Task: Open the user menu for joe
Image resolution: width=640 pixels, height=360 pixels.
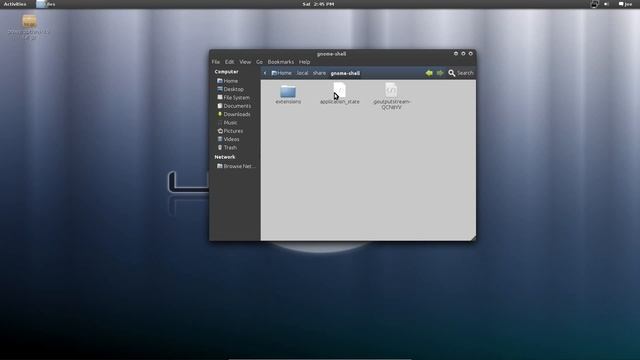Action: pos(625,4)
